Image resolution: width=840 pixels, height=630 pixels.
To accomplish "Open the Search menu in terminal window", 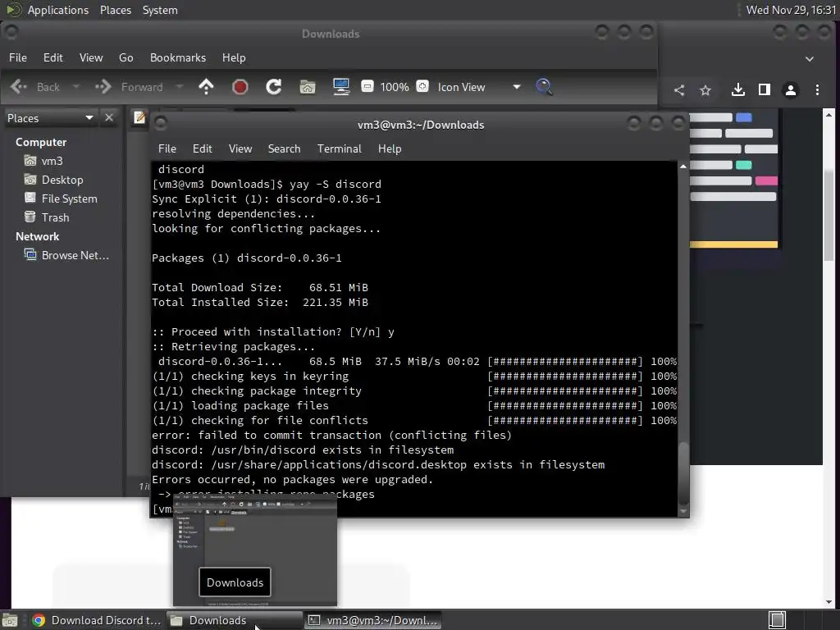I will [284, 148].
